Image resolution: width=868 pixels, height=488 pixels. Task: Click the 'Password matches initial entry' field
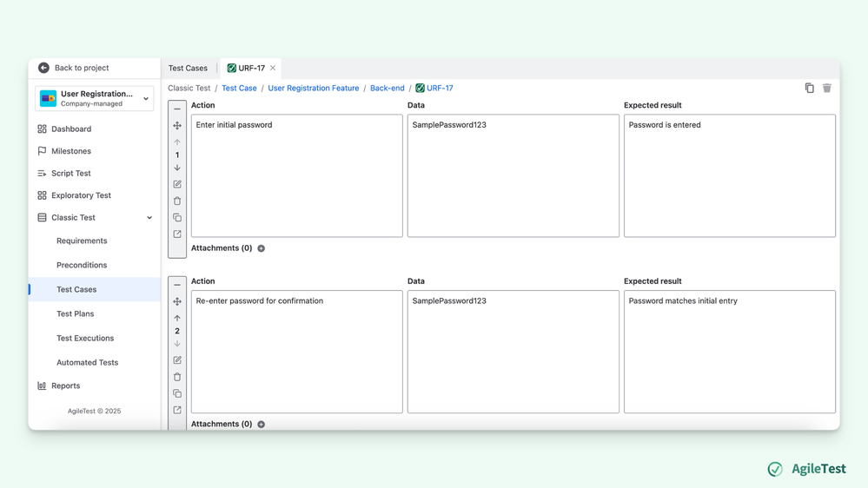[730, 352]
